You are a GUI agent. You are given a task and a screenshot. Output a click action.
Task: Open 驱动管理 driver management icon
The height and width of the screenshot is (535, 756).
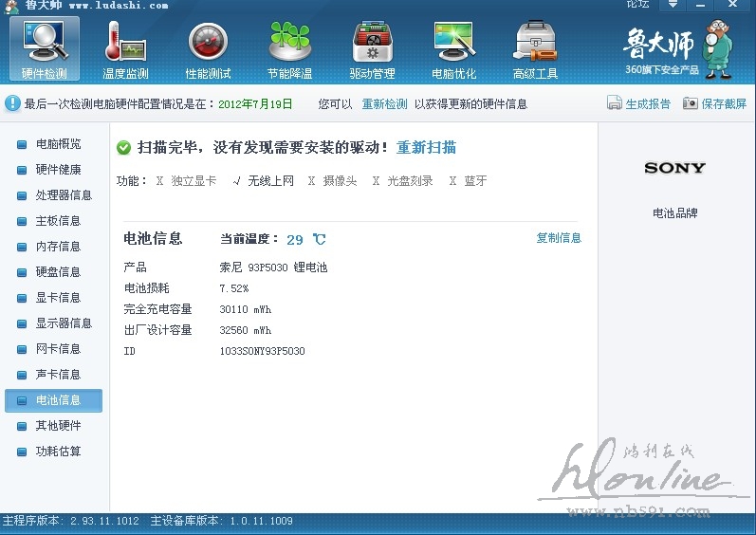coord(372,48)
